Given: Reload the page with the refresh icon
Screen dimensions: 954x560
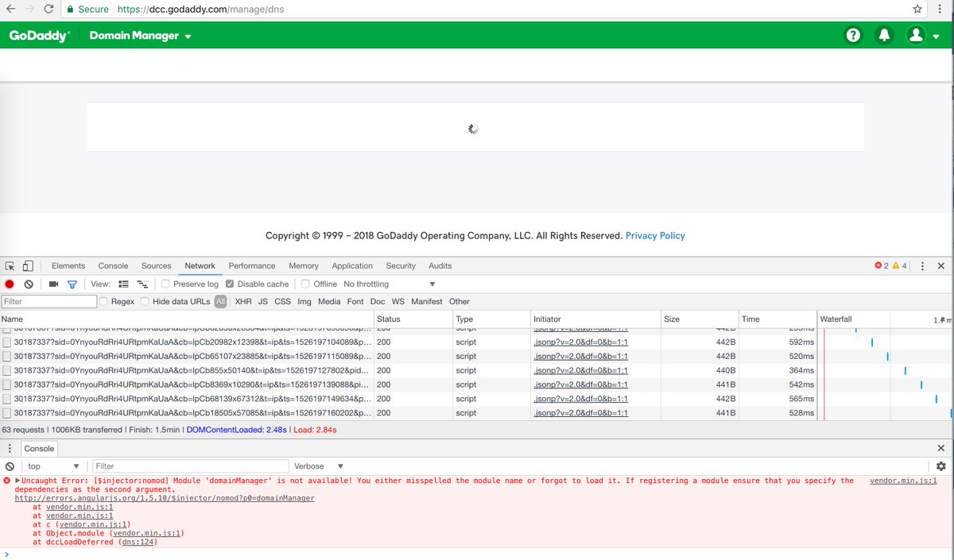Looking at the screenshot, I should coord(49,9).
